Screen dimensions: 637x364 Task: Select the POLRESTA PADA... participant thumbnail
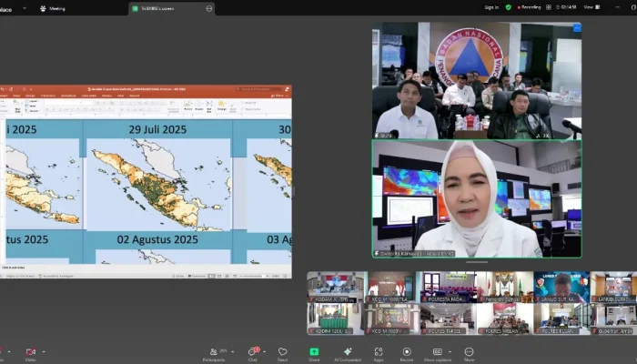[450, 287]
